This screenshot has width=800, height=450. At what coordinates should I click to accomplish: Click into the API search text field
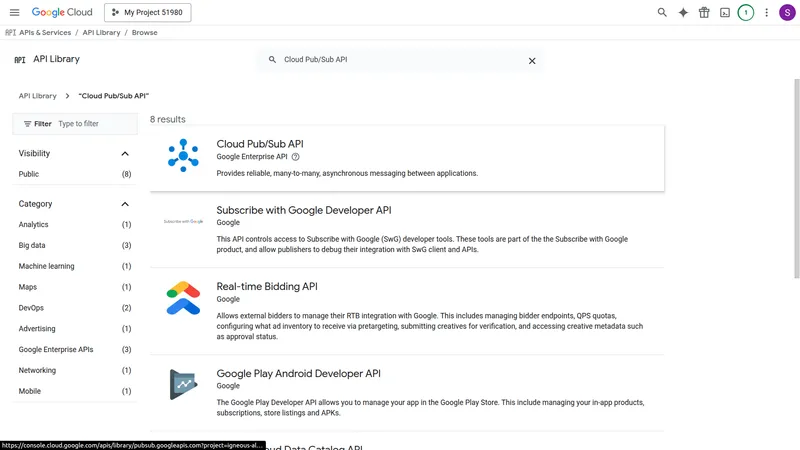(x=401, y=60)
